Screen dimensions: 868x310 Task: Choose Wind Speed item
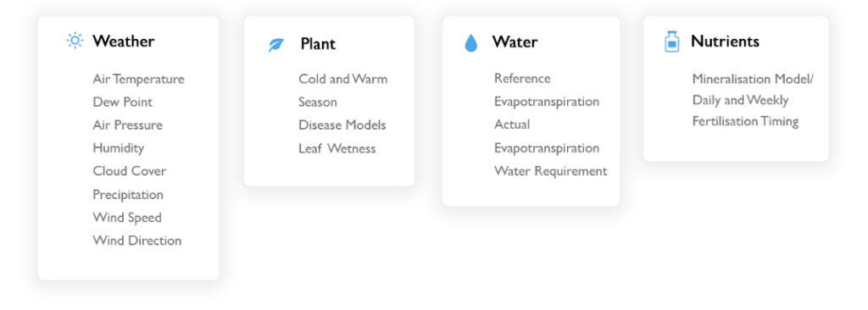(127, 218)
